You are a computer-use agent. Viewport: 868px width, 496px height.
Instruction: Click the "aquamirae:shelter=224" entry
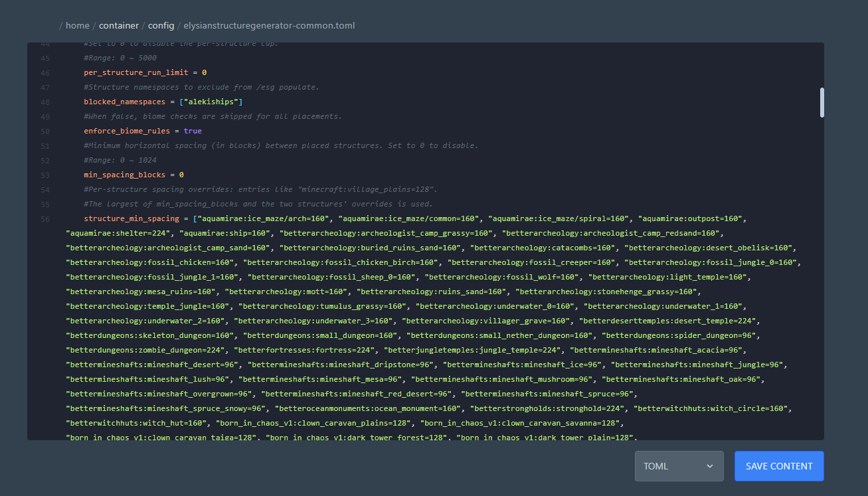click(118, 233)
